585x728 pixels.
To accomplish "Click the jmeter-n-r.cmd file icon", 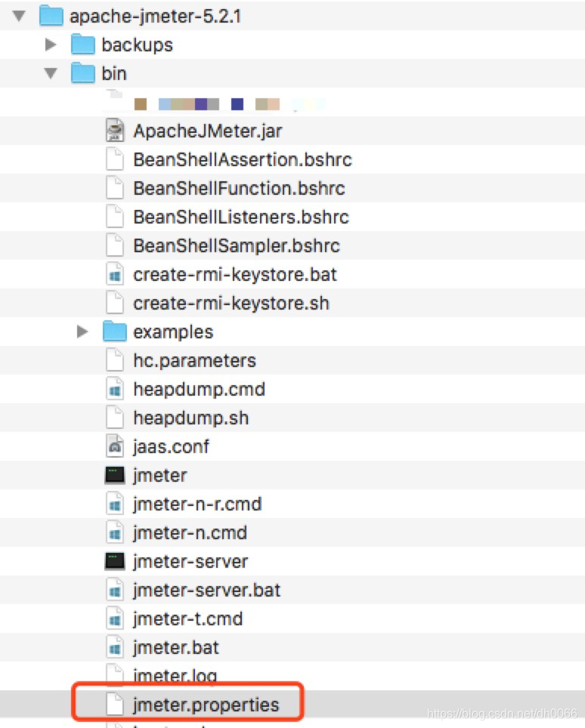I will (115, 504).
